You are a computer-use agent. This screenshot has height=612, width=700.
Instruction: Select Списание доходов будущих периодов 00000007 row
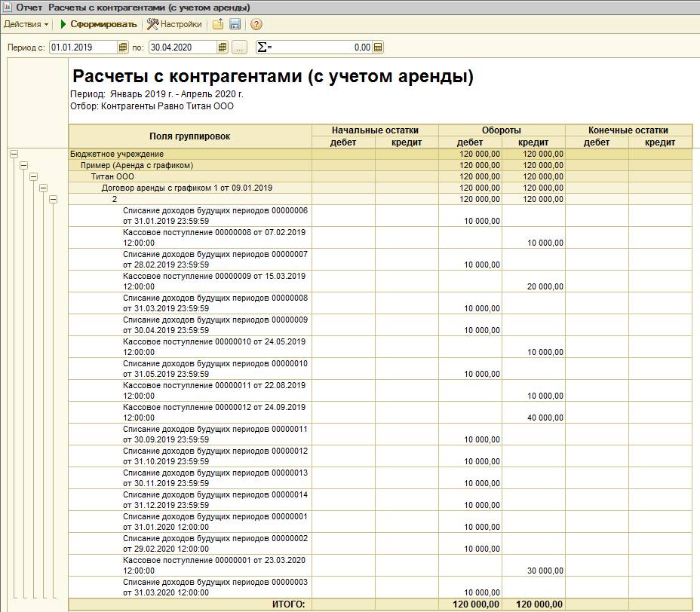[380, 259]
